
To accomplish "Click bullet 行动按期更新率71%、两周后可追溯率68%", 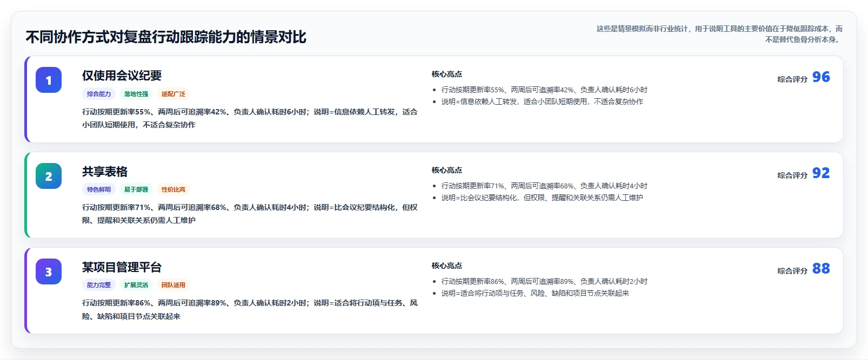I will [x=544, y=186].
